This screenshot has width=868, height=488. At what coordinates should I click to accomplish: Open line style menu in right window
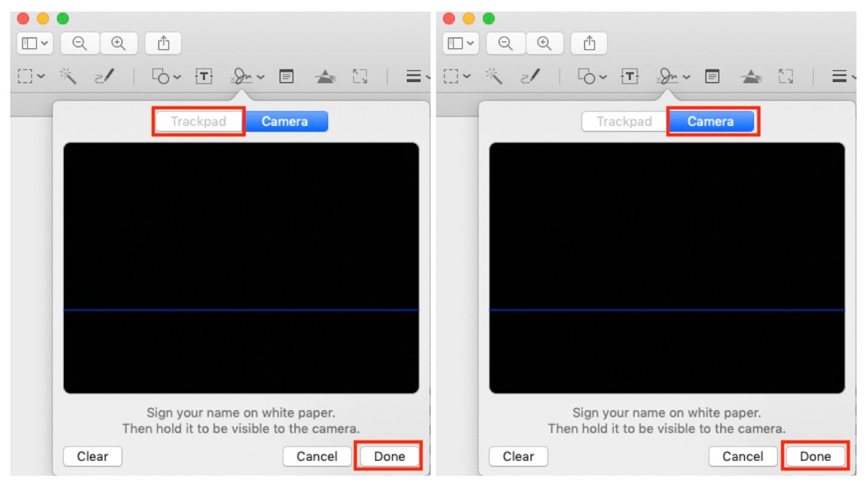843,77
